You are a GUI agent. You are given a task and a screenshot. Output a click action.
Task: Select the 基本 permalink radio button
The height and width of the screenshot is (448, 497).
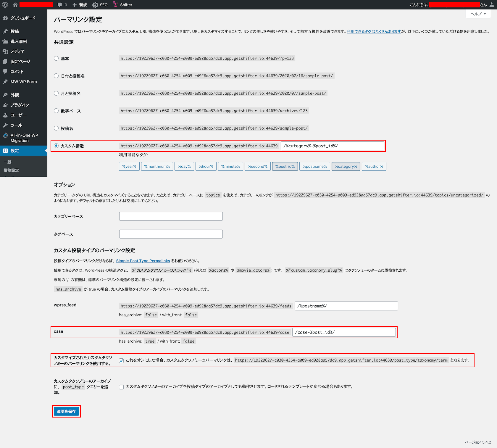(x=56, y=58)
